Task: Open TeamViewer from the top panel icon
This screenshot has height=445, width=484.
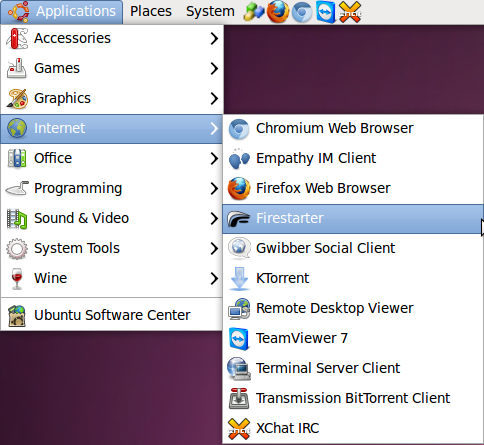Action: point(325,12)
